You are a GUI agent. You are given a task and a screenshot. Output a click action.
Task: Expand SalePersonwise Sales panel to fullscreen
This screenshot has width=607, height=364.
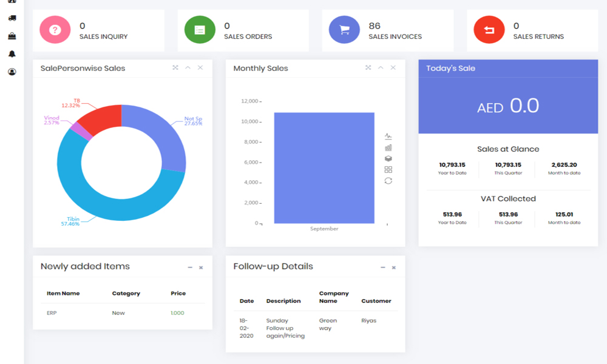(175, 68)
